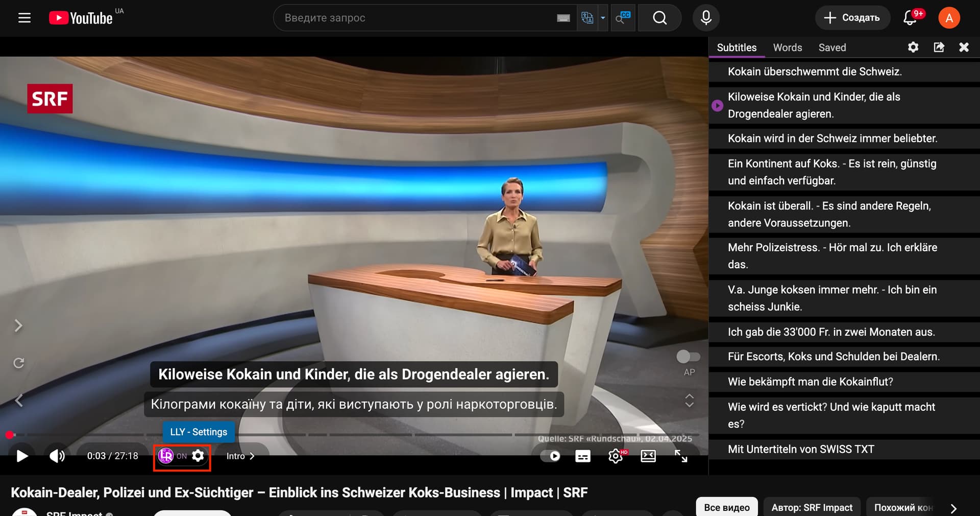
Task: Click the translate language icon in search bar
Action: 587,18
